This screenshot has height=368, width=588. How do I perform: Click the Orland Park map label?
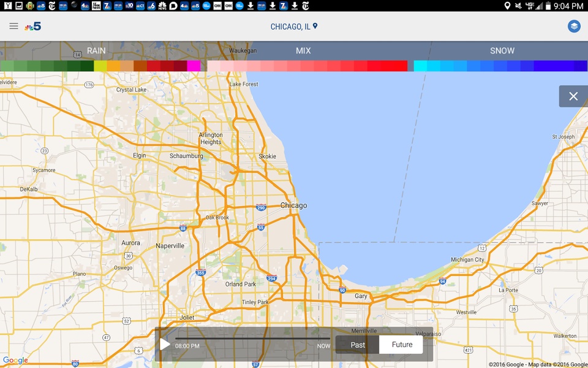pyautogui.click(x=240, y=284)
